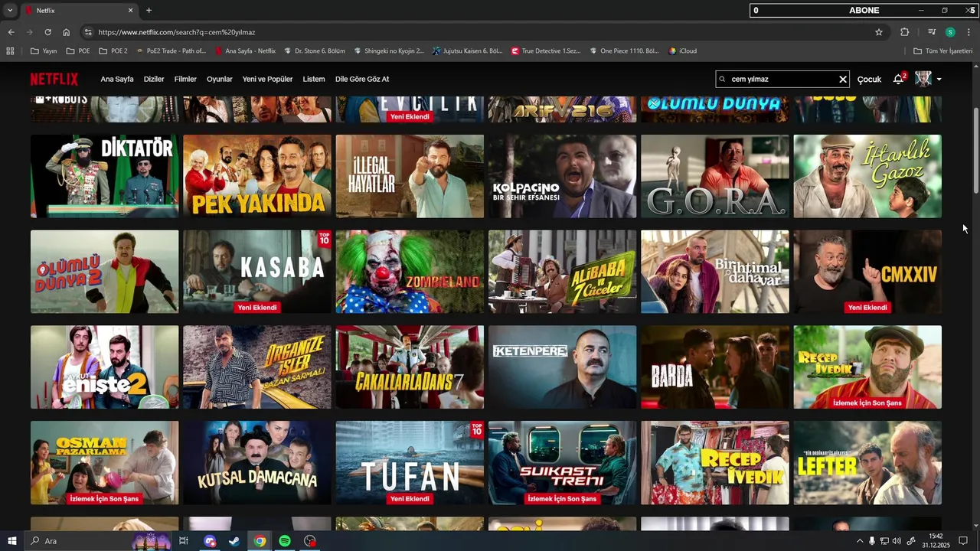Open Dr. Stone 6. Bölüm bookmark
The image size is (980, 551).
point(315,51)
